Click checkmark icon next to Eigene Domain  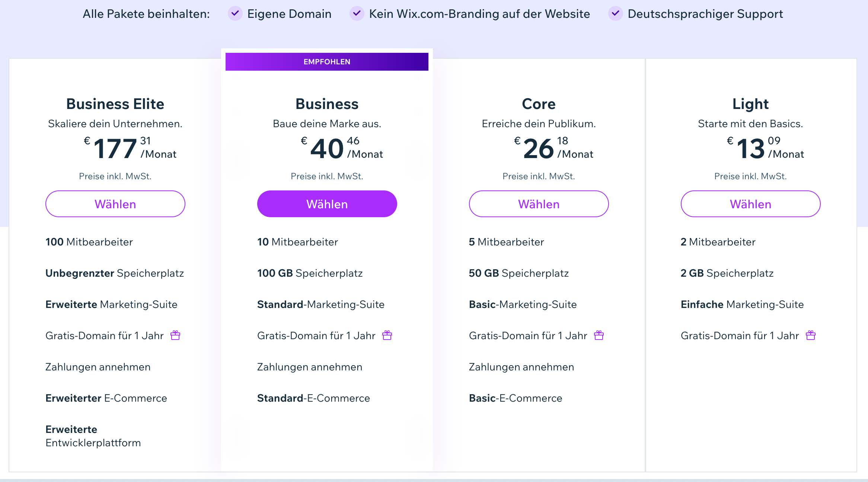(235, 14)
